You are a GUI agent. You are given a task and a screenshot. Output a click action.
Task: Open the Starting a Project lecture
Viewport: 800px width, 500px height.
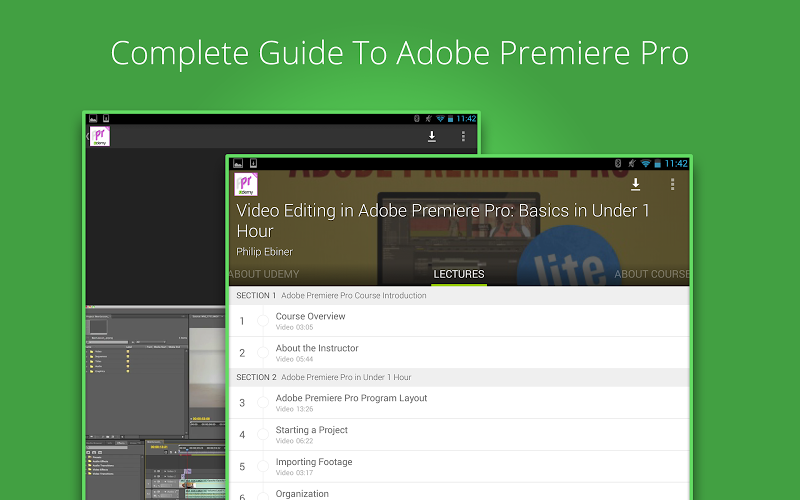[x=459, y=435]
